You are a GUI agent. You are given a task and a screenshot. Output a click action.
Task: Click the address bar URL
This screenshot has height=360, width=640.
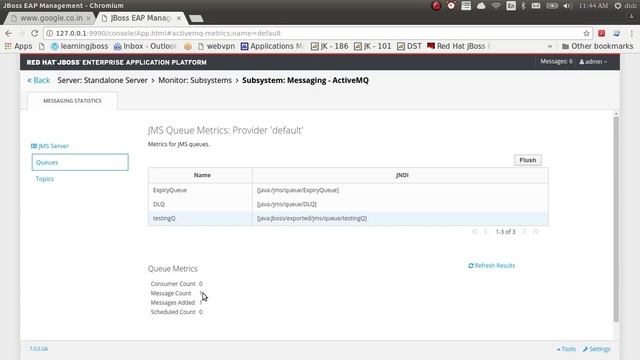[x=168, y=33]
